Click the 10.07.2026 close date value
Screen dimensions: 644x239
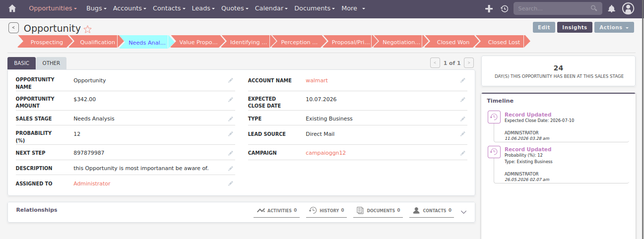pyautogui.click(x=321, y=100)
